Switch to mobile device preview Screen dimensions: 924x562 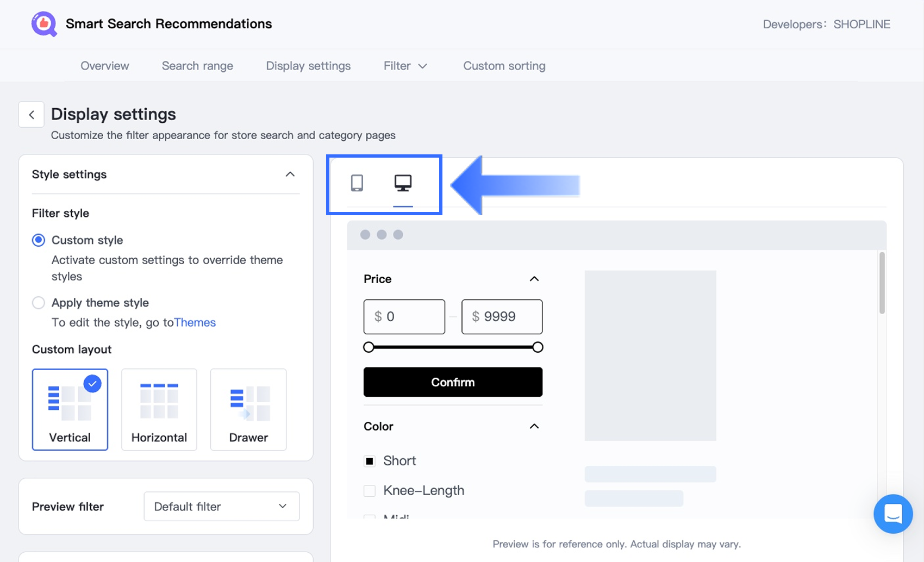[x=357, y=183]
